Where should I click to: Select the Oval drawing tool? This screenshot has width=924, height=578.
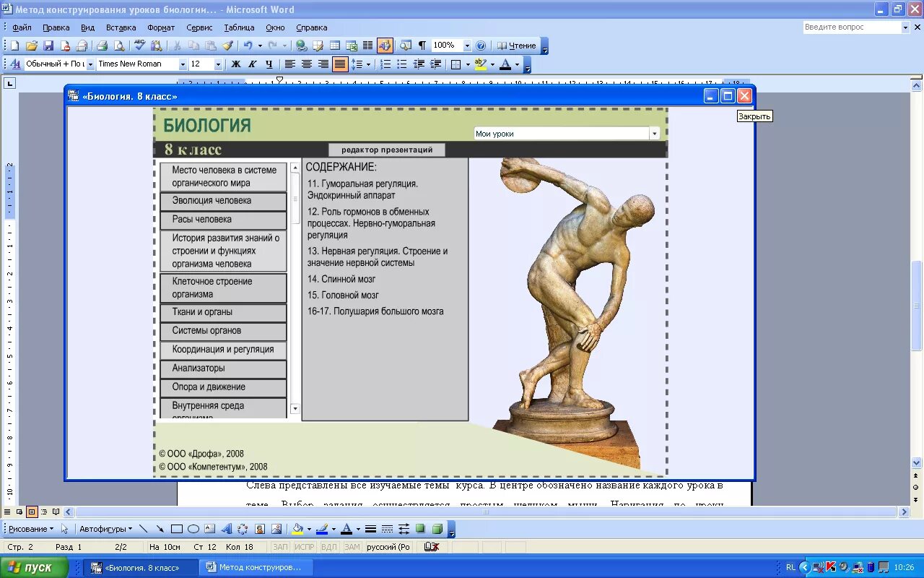[193, 529]
